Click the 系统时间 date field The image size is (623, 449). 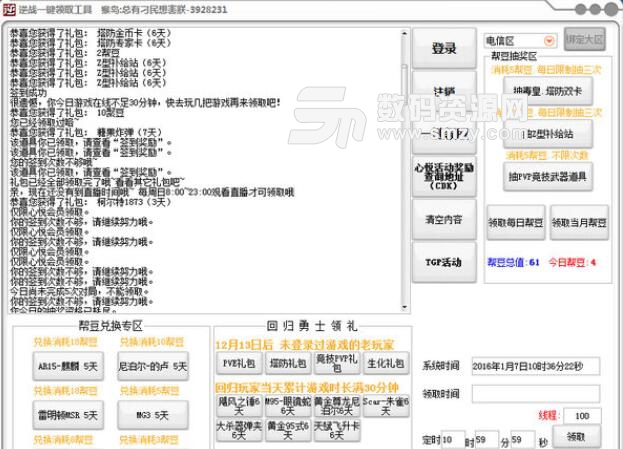coord(535,366)
